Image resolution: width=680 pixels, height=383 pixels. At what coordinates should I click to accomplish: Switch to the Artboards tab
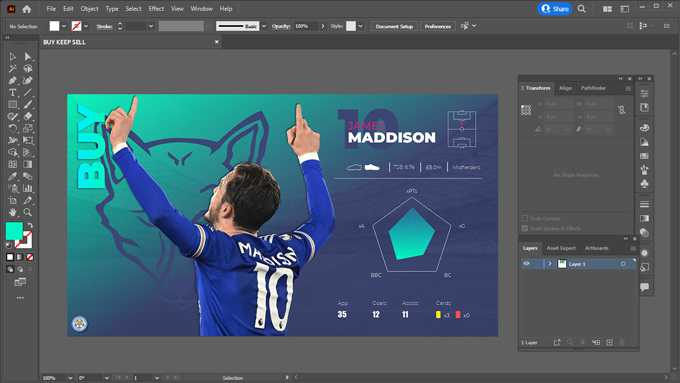click(597, 248)
